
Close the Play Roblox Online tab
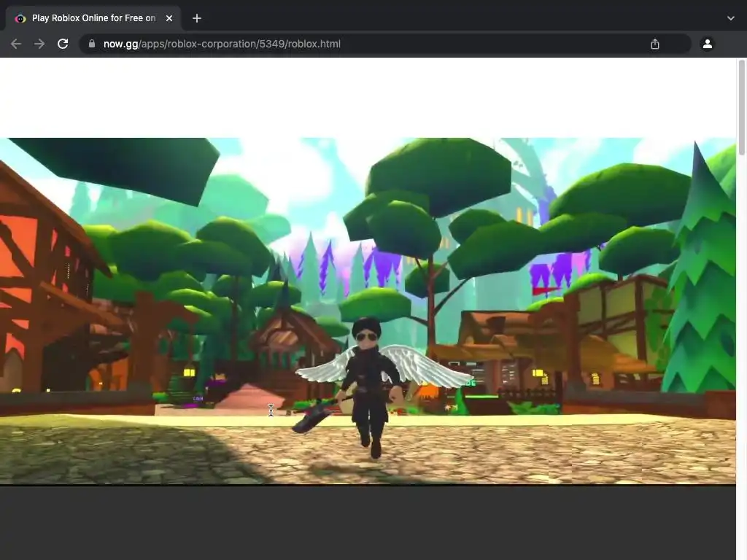(x=169, y=18)
